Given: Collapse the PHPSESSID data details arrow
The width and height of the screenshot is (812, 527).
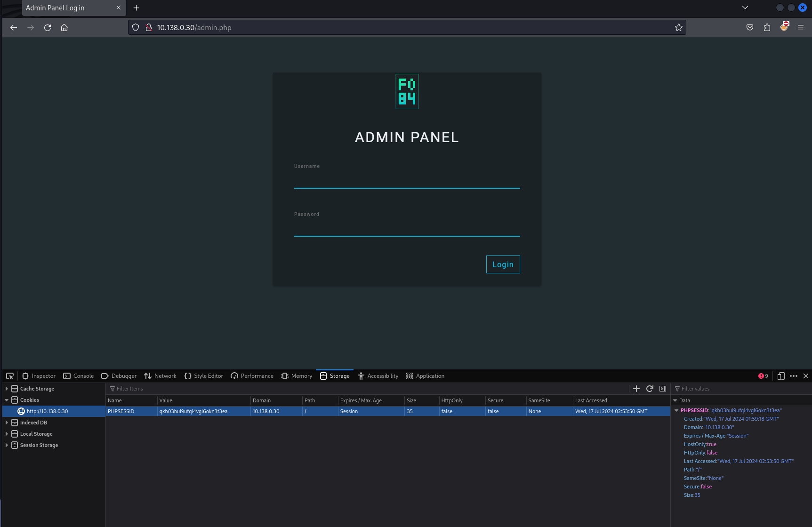Looking at the screenshot, I should pos(676,410).
